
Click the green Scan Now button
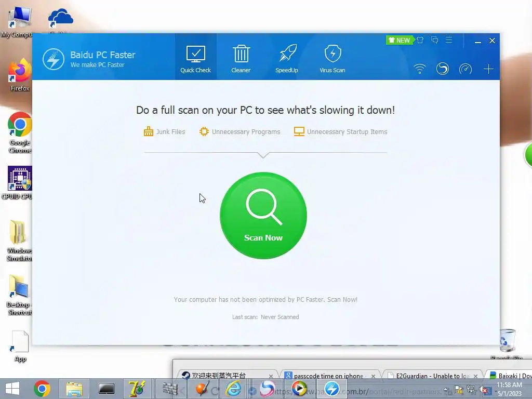point(263,216)
